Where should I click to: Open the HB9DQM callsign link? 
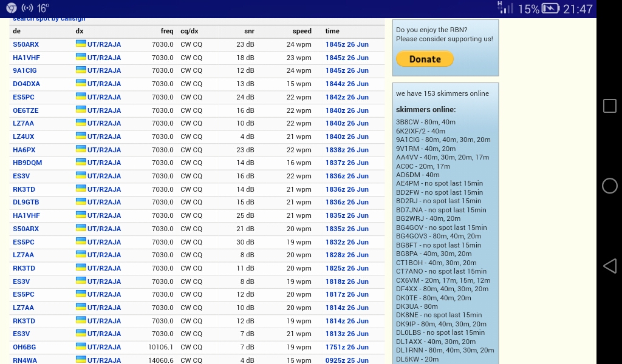click(x=27, y=163)
